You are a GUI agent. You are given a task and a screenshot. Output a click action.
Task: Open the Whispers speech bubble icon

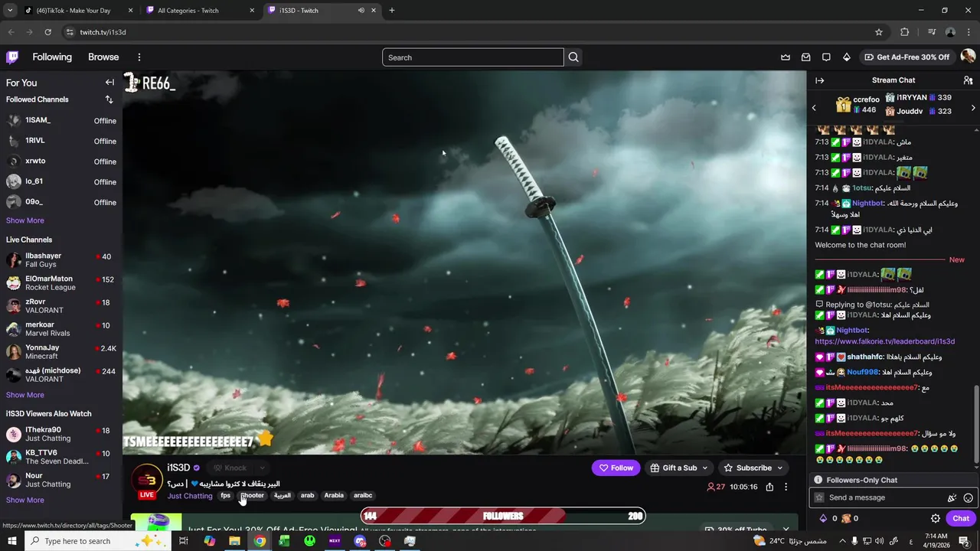point(826,57)
